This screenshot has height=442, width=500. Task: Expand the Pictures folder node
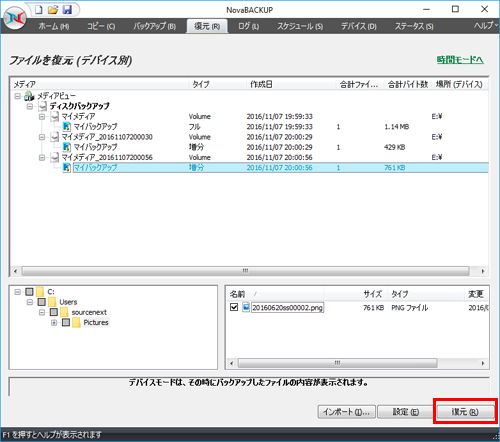click(x=54, y=323)
